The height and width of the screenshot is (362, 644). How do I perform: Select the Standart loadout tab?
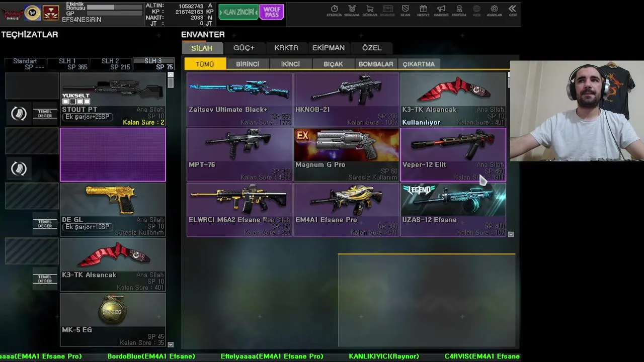click(25, 64)
